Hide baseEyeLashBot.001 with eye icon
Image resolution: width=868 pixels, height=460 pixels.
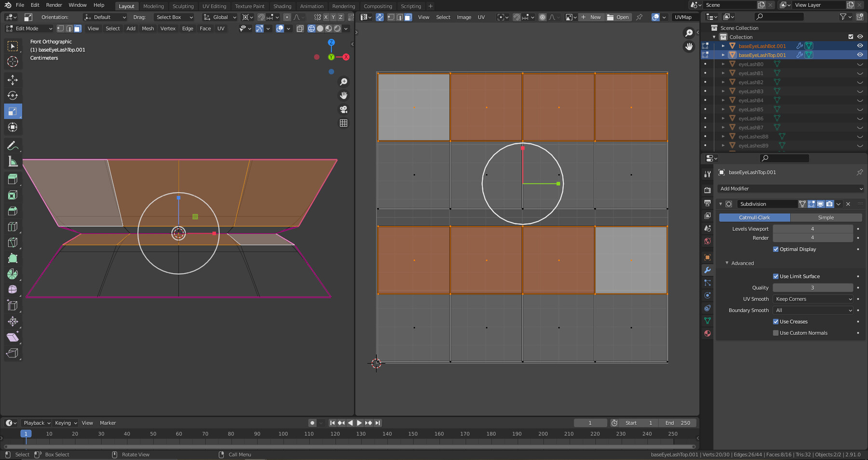[860, 46]
